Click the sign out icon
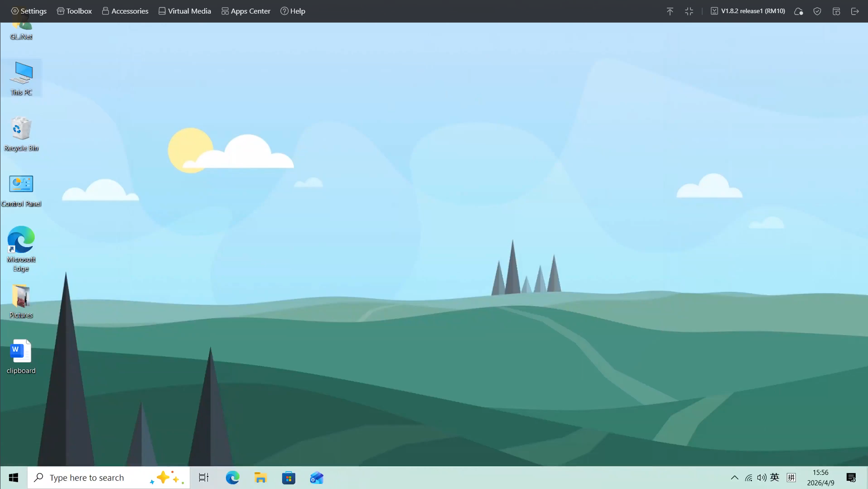The image size is (868, 489). [855, 11]
